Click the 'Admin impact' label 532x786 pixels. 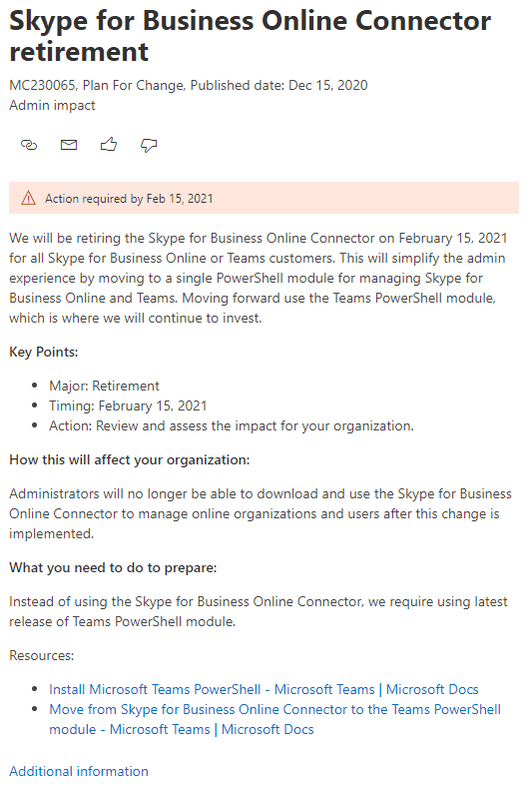pos(52,106)
